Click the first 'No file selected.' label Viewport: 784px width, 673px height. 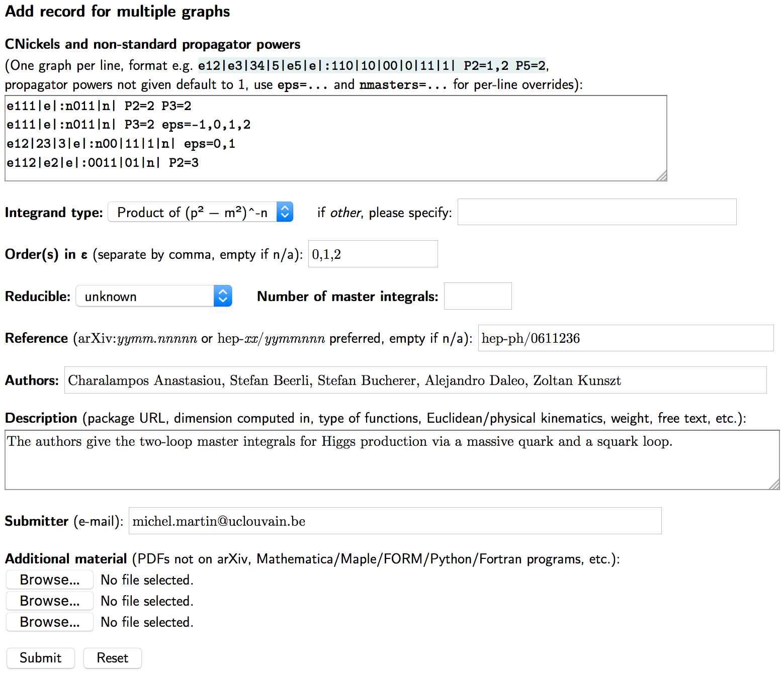(x=147, y=580)
